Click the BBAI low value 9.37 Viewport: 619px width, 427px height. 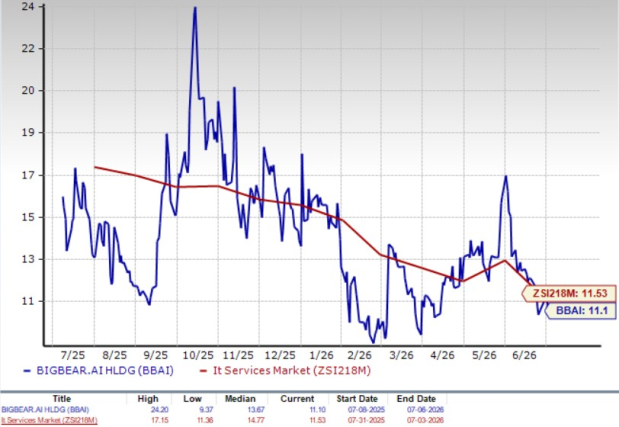(206, 410)
